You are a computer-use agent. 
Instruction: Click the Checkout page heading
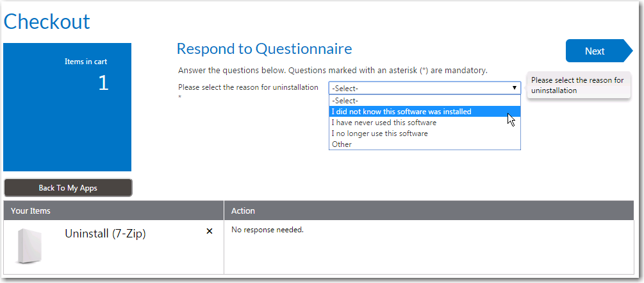pos(47,22)
